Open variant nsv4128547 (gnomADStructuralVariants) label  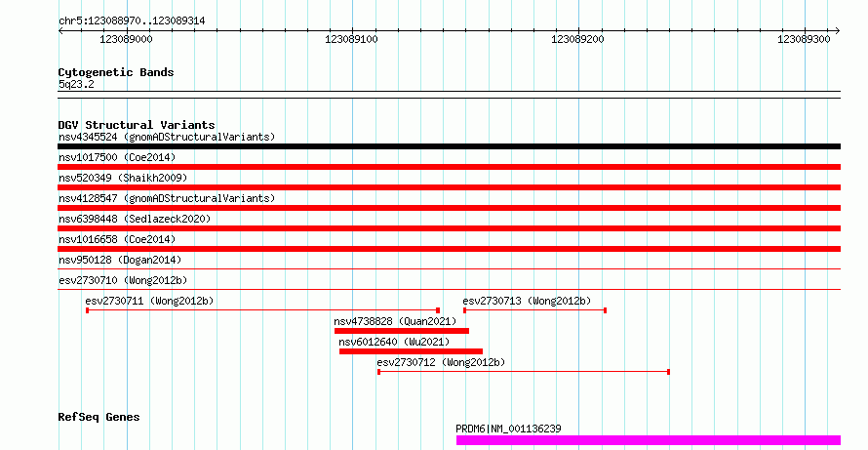[167, 198]
